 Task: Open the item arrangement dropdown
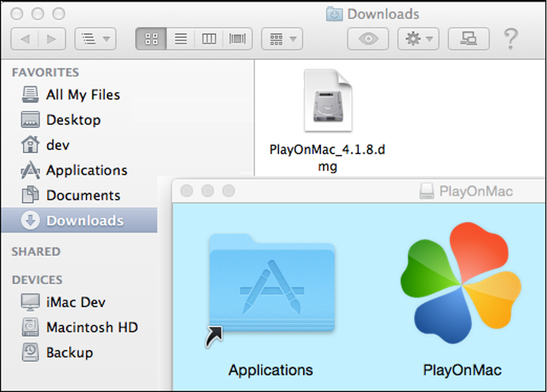click(282, 39)
